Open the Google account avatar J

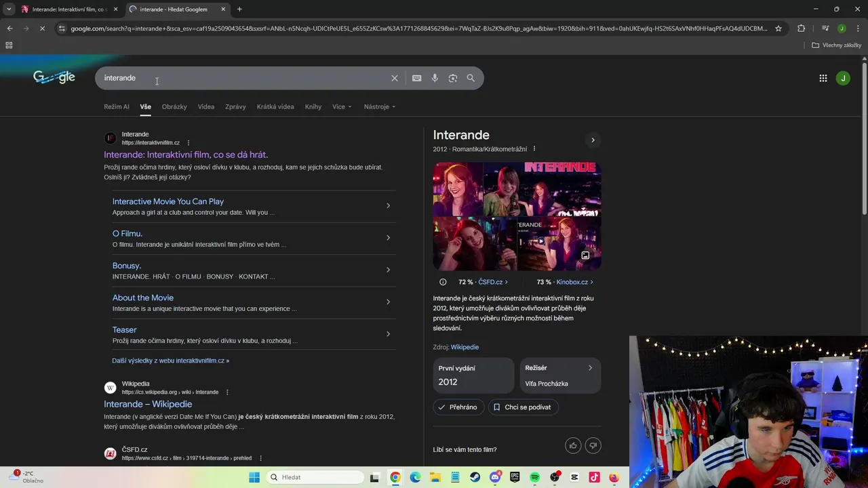(843, 78)
